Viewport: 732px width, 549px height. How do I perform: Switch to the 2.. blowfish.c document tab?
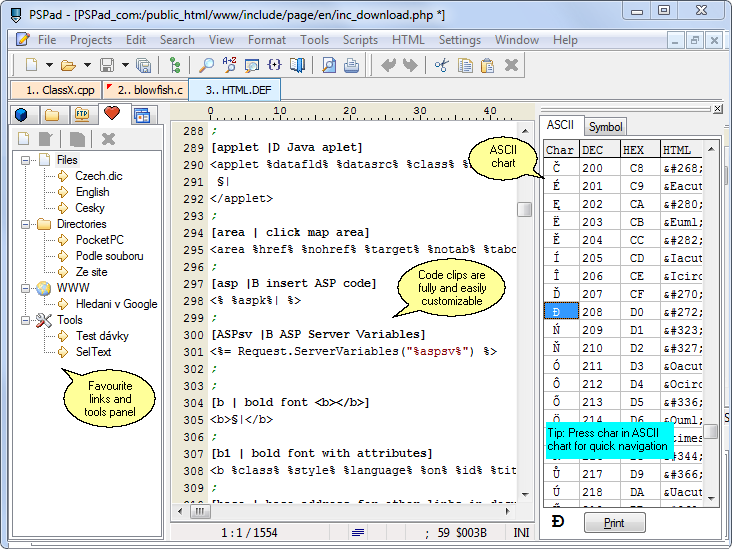145,90
